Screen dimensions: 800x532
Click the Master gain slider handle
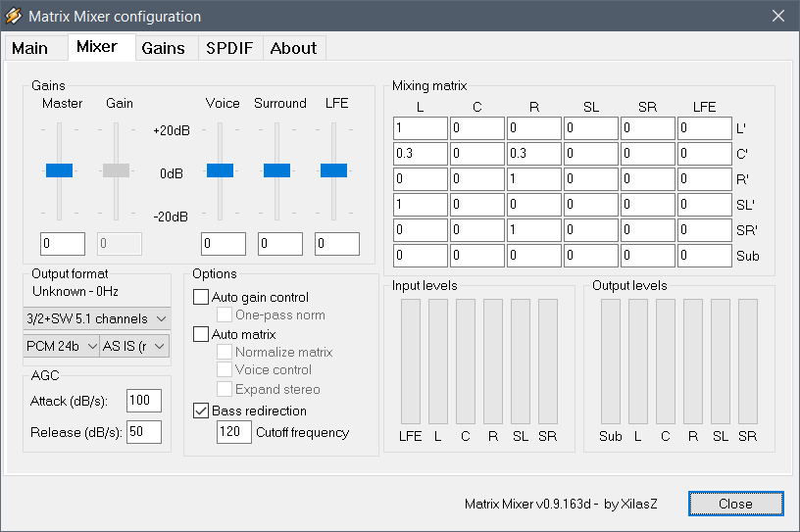tap(59, 170)
